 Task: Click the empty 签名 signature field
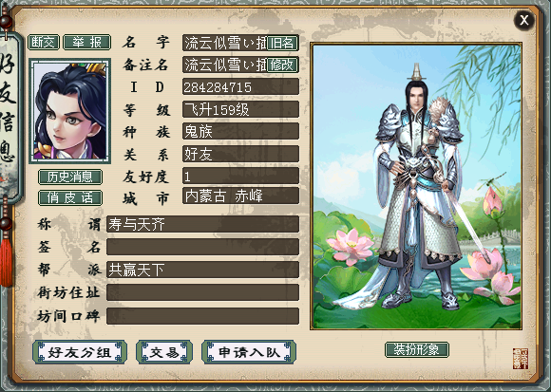202,247
